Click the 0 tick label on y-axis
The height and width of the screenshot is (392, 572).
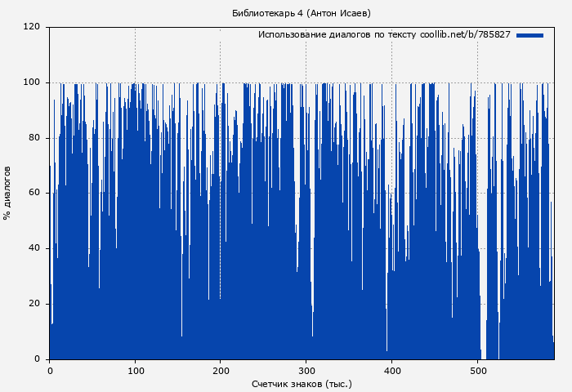click(x=37, y=359)
